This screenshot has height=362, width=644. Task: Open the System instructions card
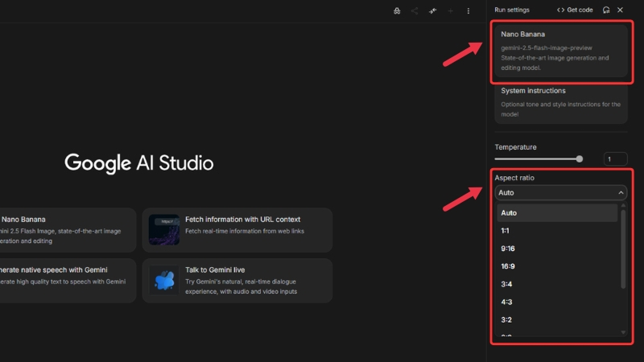(560, 102)
